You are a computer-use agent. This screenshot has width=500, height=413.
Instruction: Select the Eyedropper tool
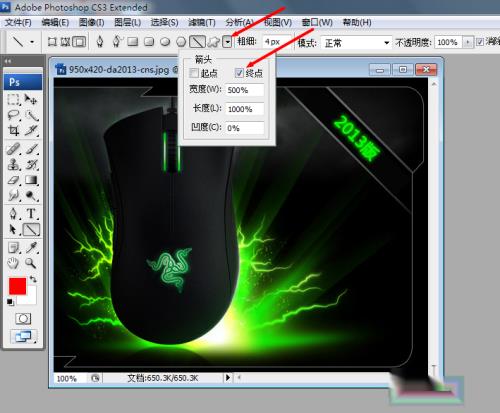click(x=31, y=248)
